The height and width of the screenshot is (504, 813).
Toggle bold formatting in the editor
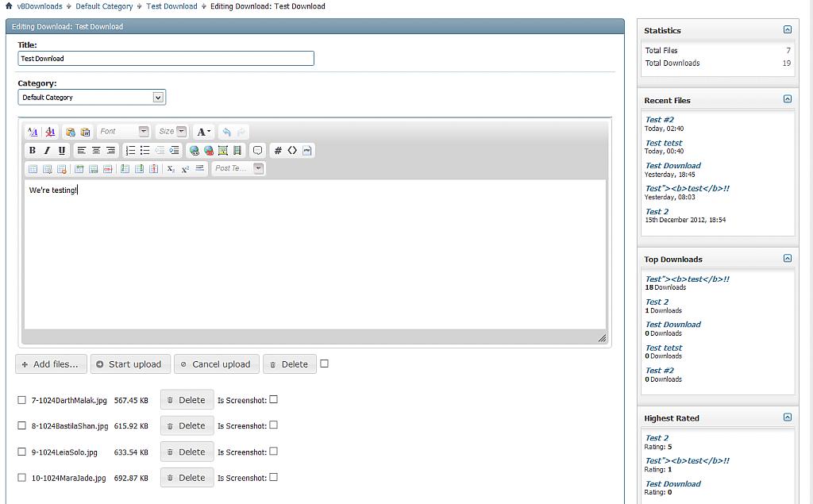coord(33,150)
